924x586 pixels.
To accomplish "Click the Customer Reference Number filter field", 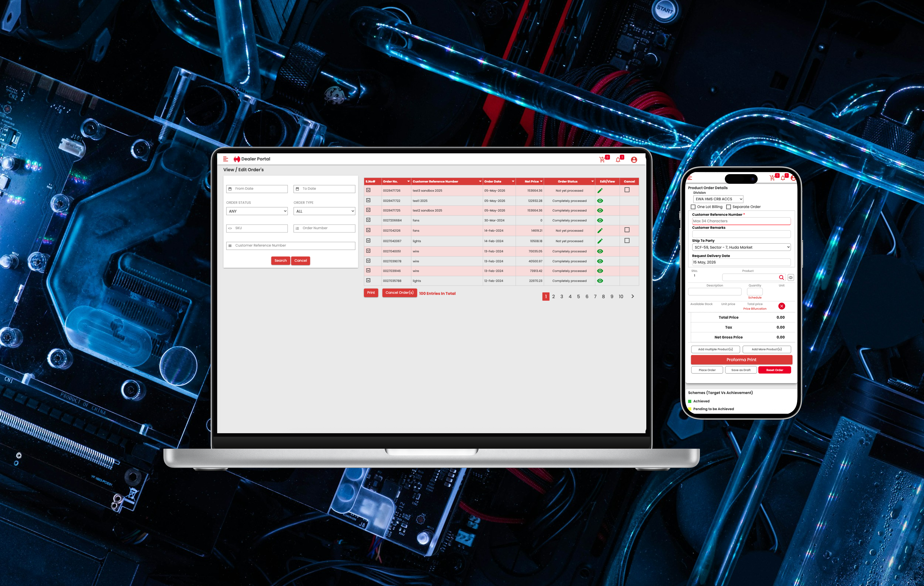I will 291,246.
